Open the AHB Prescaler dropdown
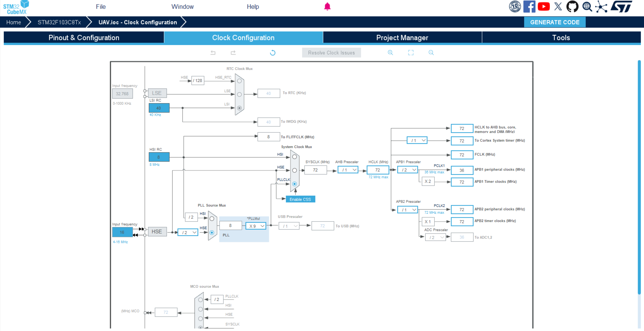 [348, 170]
